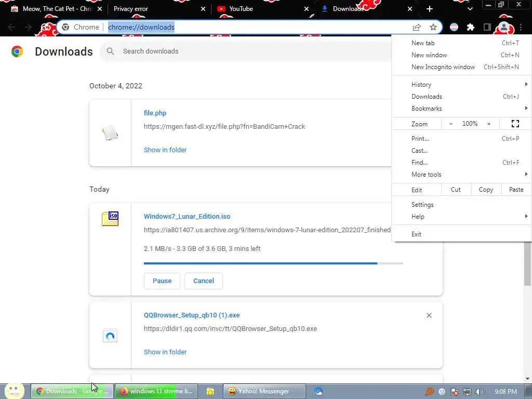Viewport: 532px width, 399px height.
Task: Show file.php in folder
Action: pyautogui.click(x=165, y=150)
